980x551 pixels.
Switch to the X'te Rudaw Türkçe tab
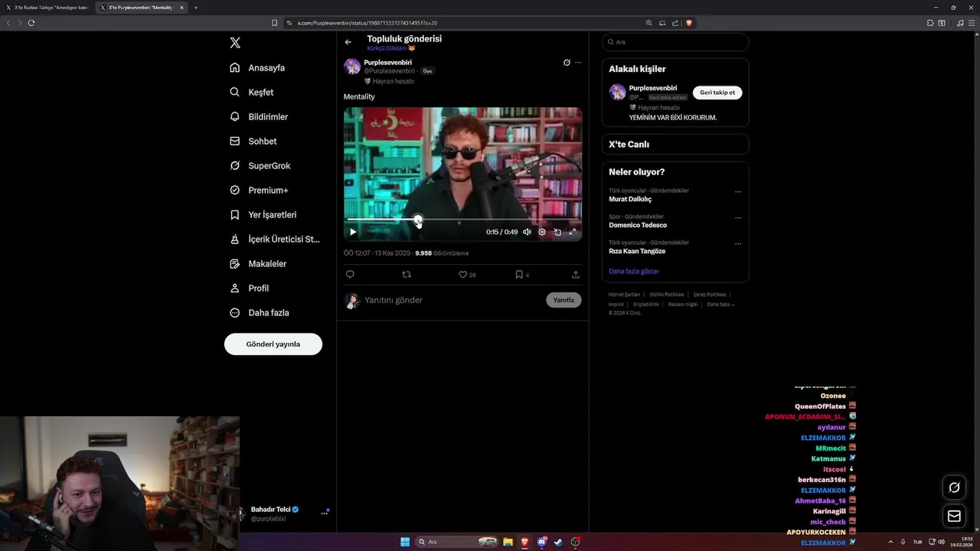click(x=47, y=8)
